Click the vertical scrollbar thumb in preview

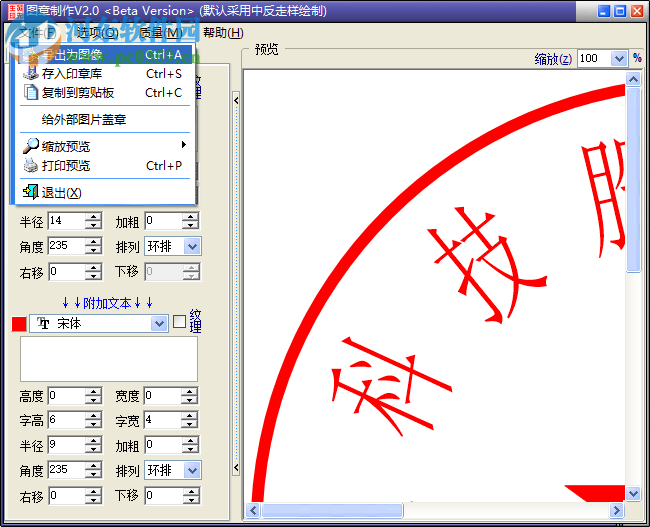point(633,180)
